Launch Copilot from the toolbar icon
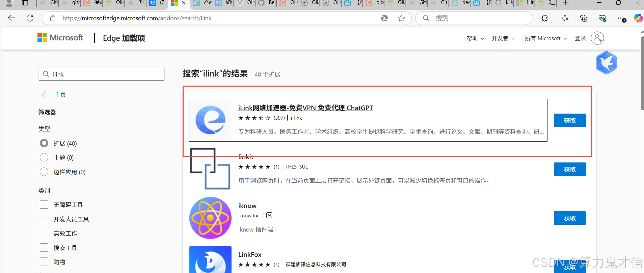 [638, 18]
